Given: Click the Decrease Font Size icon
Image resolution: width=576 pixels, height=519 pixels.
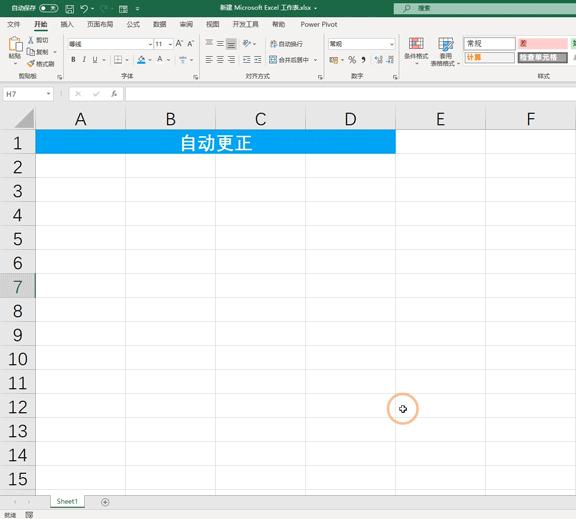Looking at the screenshot, I should point(190,44).
